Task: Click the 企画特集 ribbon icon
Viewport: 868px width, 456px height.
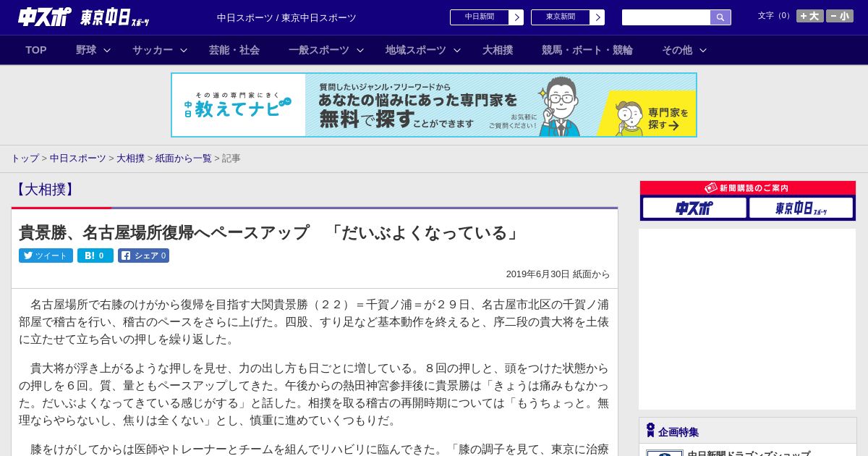Action: (650, 431)
